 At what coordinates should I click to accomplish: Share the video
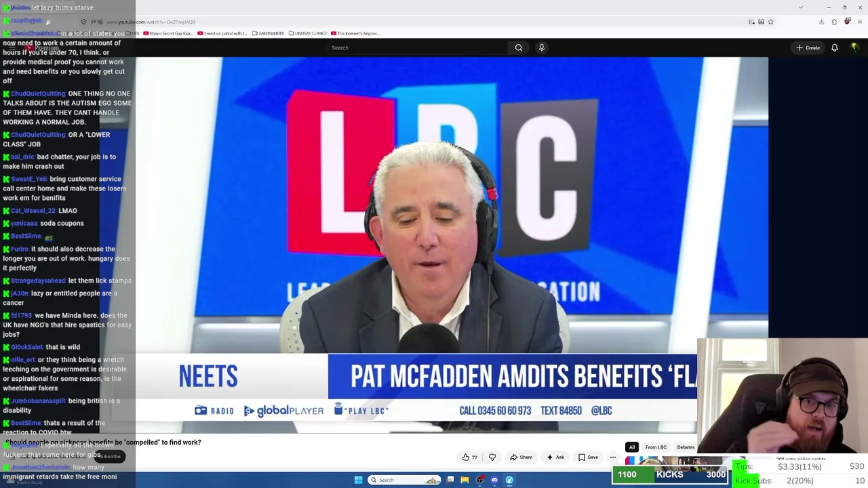click(x=521, y=457)
